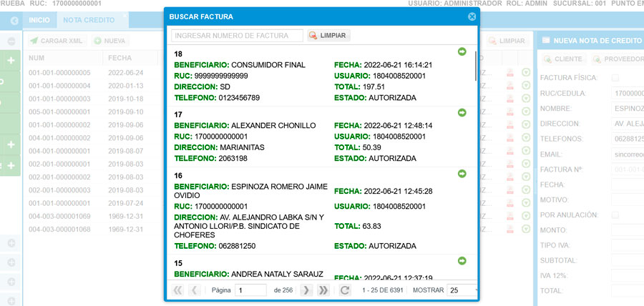Click the LIMPIAR button in search dialog

329,36
